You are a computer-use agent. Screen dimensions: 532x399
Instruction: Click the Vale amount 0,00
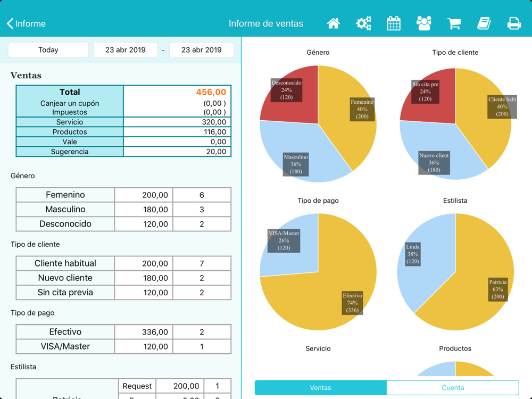[x=218, y=142]
